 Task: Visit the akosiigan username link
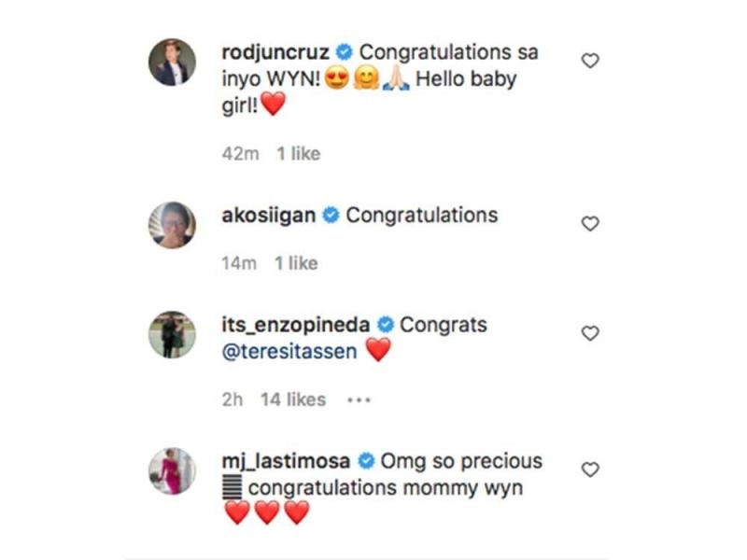(x=269, y=216)
